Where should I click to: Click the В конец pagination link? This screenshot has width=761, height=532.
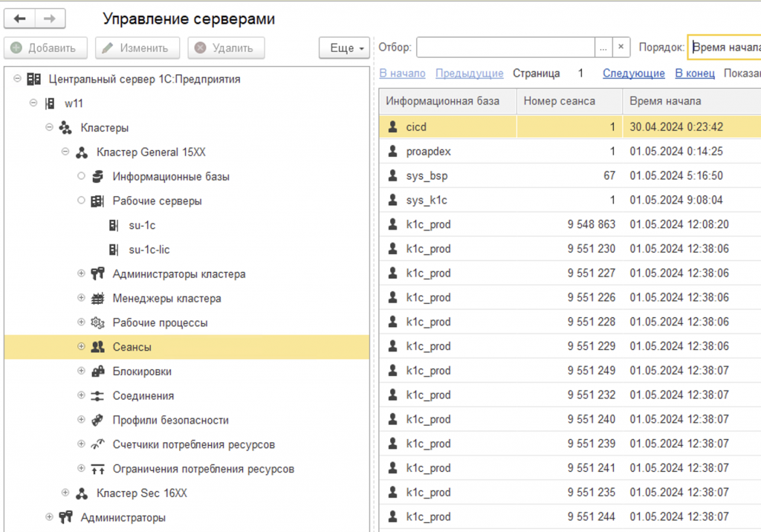(694, 74)
